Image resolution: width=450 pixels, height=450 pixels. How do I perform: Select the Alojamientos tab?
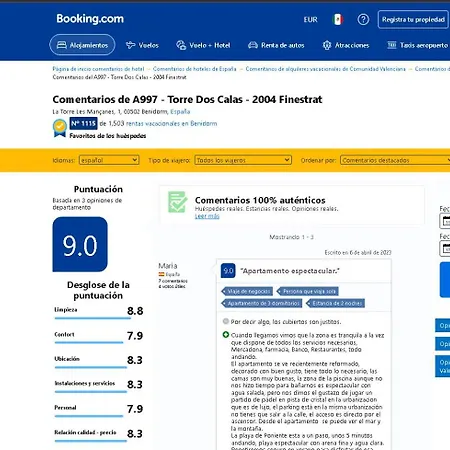pyautogui.click(x=82, y=45)
